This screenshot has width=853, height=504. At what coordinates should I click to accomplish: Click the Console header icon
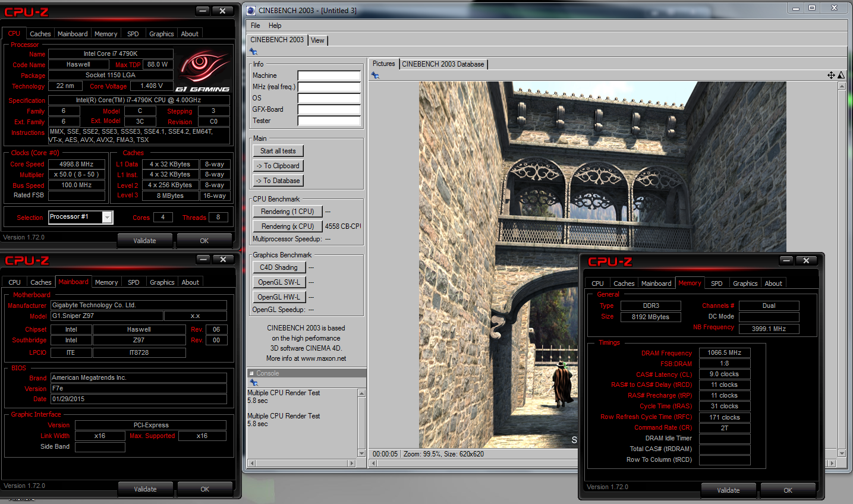tap(251, 373)
